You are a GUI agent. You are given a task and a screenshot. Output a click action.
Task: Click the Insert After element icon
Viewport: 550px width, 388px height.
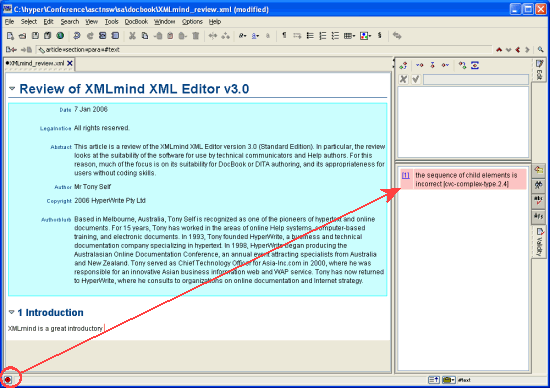[445, 65]
